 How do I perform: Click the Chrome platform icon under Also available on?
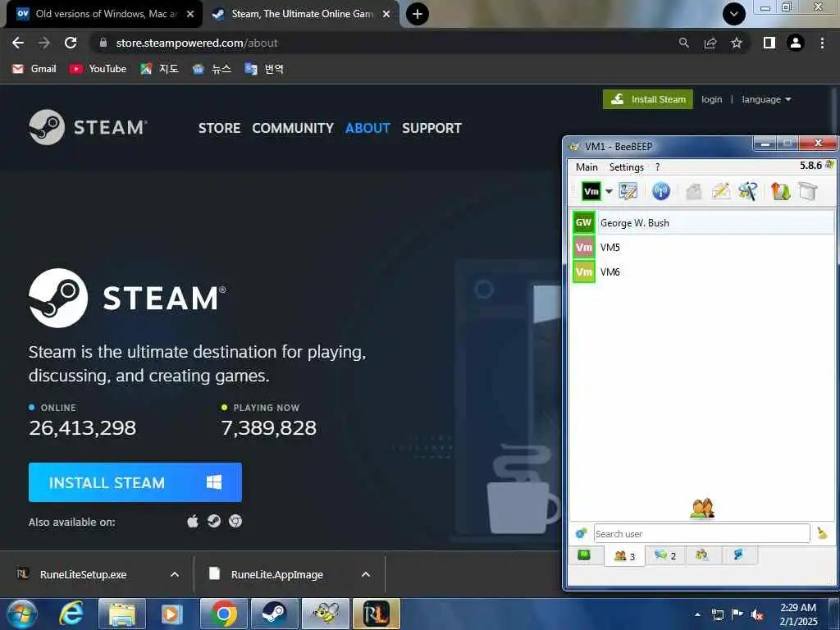[x=235, y=521]
